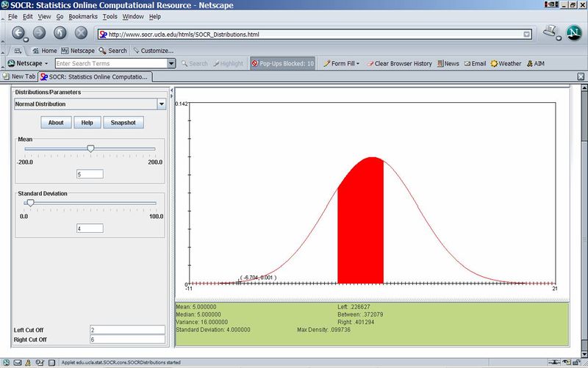588x368 pixels.
Task: Open the News toolbar item
Action: coord(448,63)
